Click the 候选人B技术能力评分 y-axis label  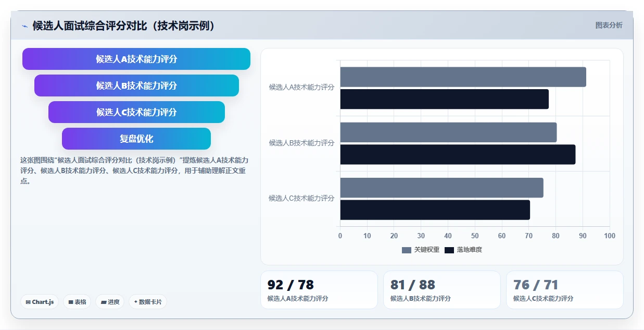click(x=301, y=143)
